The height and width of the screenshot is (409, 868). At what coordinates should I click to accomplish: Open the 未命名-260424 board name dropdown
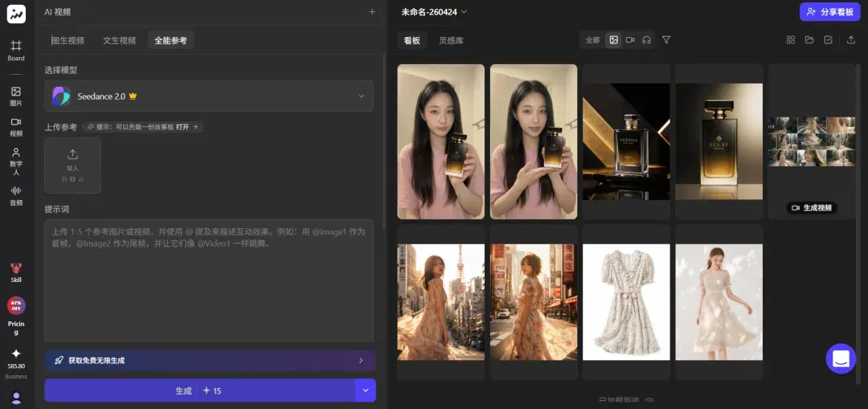pos(434,11)
